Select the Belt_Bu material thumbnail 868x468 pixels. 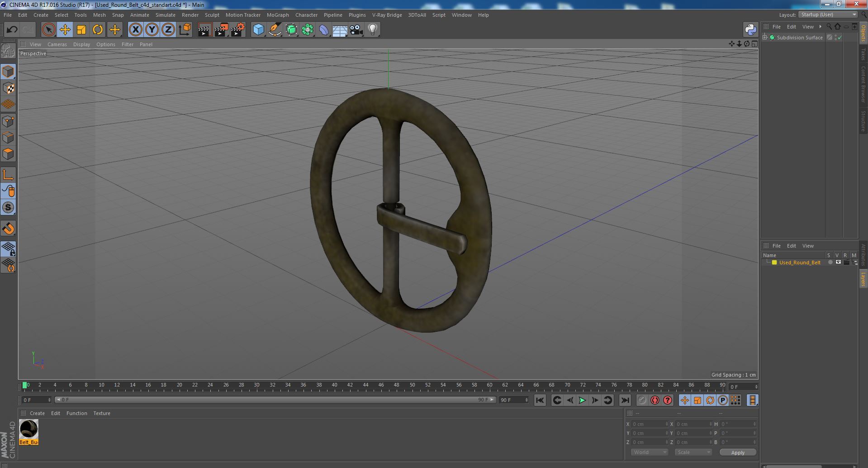[x=28, y=432]
